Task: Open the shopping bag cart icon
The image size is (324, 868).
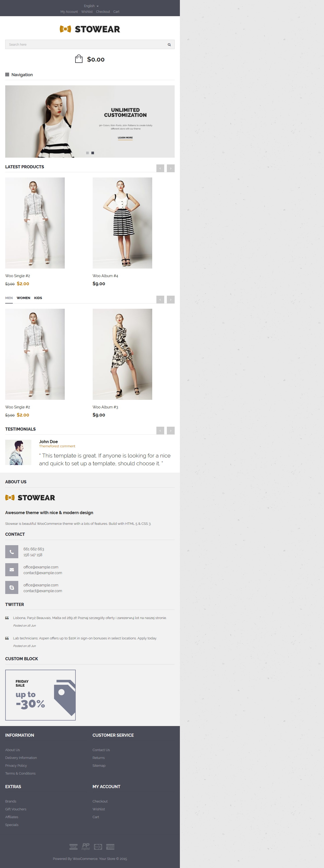Action: pos(79,59)
